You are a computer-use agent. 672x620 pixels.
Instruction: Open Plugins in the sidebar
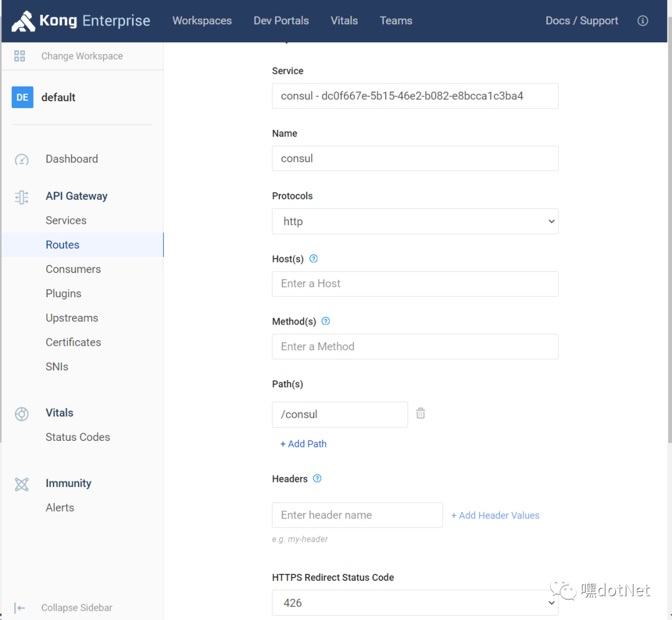[x=63, y=294]
